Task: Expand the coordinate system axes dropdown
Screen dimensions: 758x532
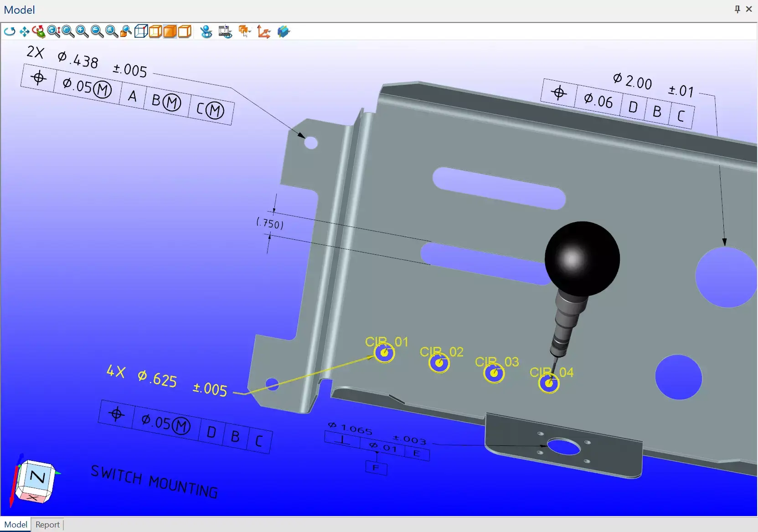Action: [263, 31]
